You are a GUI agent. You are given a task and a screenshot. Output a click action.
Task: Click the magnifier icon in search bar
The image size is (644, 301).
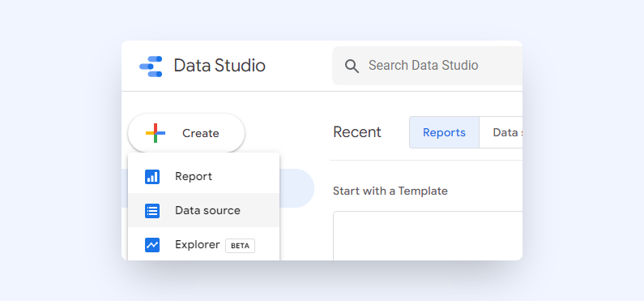(x=352, y=66)
